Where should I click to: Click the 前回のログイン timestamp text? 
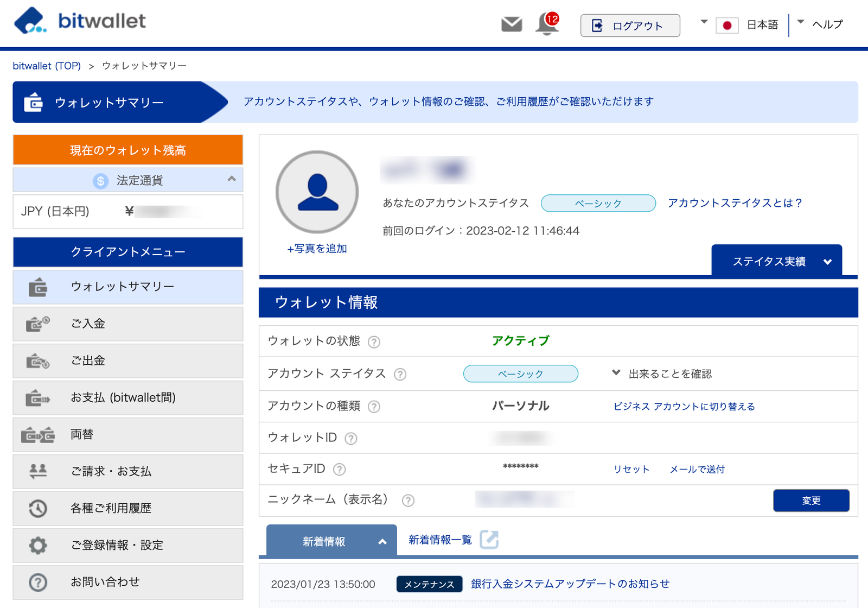[481, 231]
